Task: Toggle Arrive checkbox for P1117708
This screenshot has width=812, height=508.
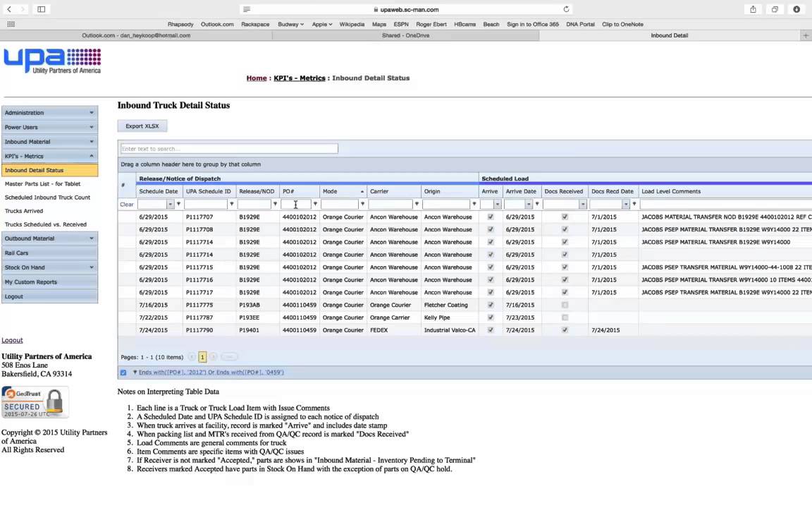Action: pyautogui.click(x=491, y=229)
